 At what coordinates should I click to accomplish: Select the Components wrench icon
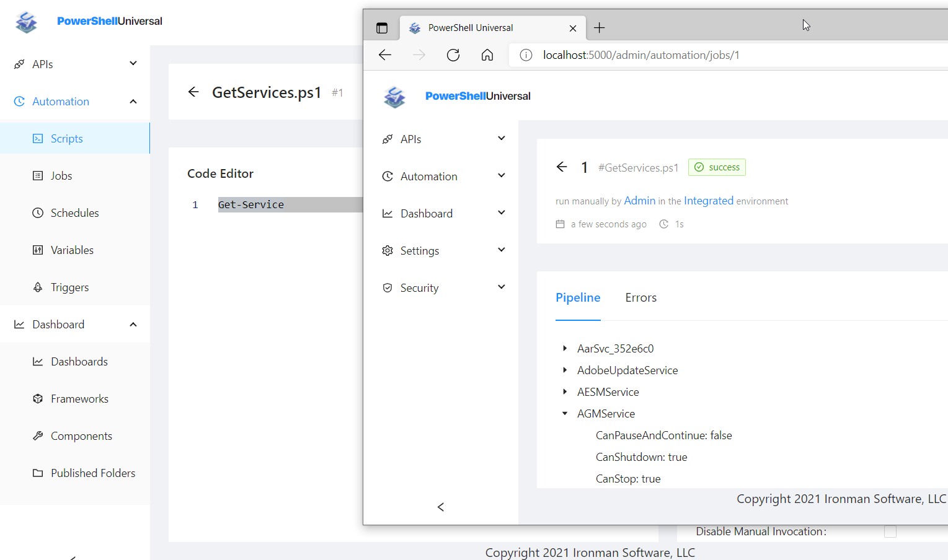coord(37,435)
